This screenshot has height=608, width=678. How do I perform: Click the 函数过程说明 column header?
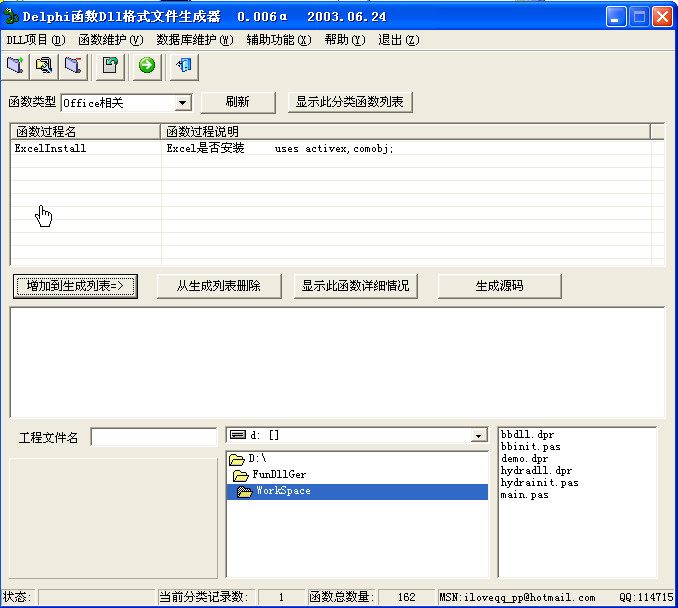click(x=405, y=131)
